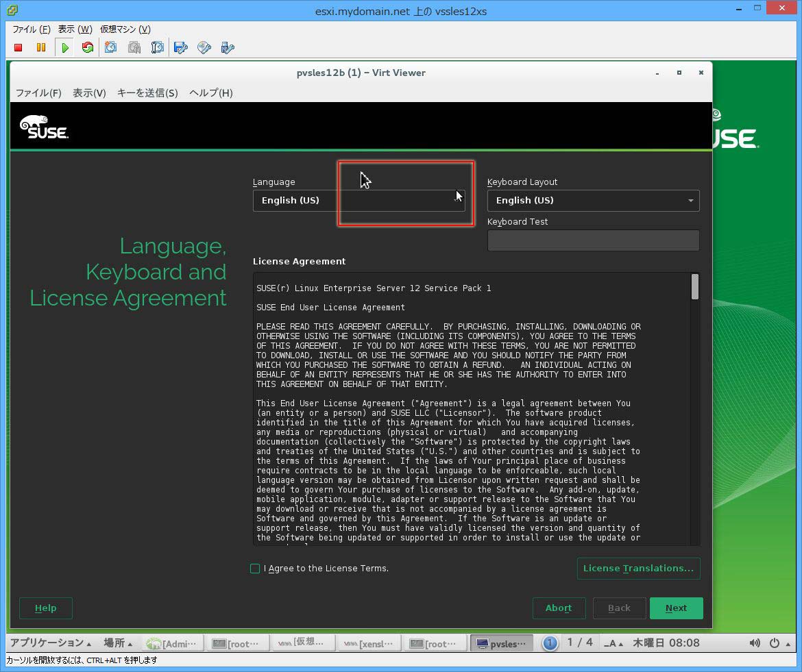Click the green play (power on) icon
Image resolution: width=802 pixels, height=672 pixels.
(x=65, y=47)
